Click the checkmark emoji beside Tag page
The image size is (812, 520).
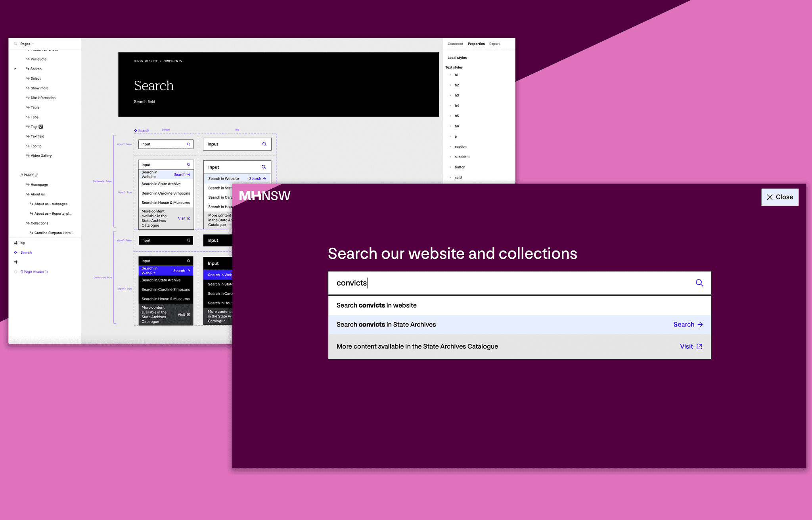coord(41,127)
